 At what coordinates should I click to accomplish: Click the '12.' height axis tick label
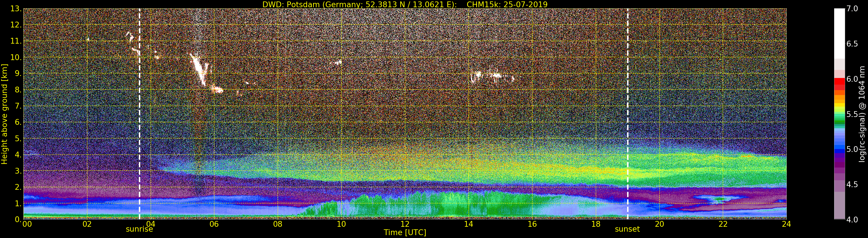click(16, 25)
